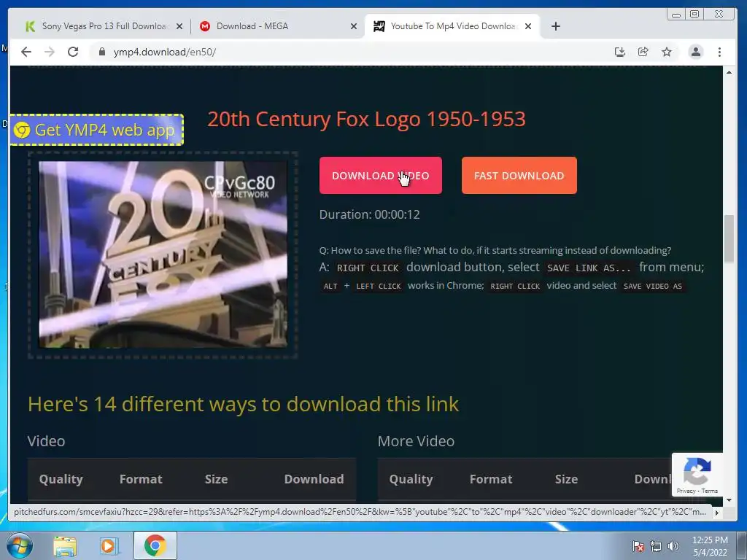Image resolution: width=747 pixels, height=560 pixels.
Task: Click the scrollbar up arrow
Action: click(729, 72)
